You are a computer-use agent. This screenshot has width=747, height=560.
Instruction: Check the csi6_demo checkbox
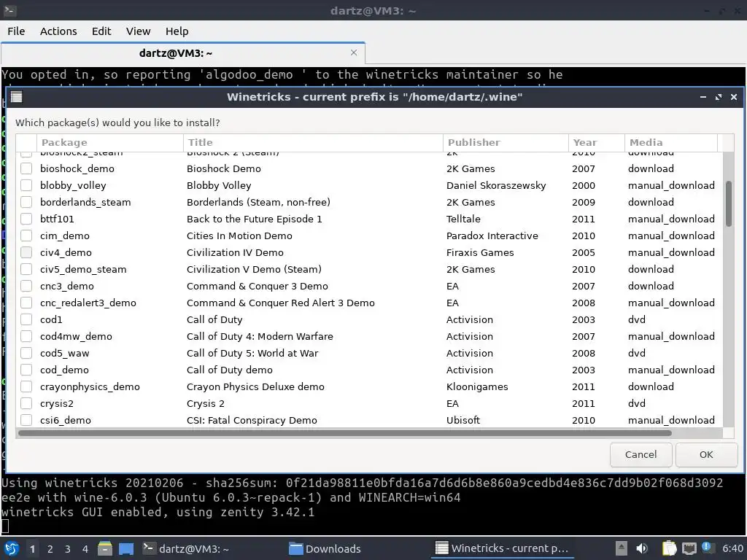click(x=26, y=420)
